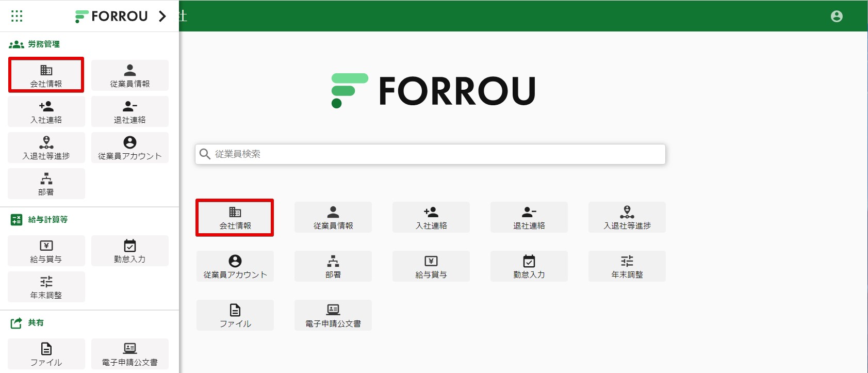Click 従業員アカウント tile in main area
The width and height of the screenshot is (868, 373).
(x=235, y=266)
